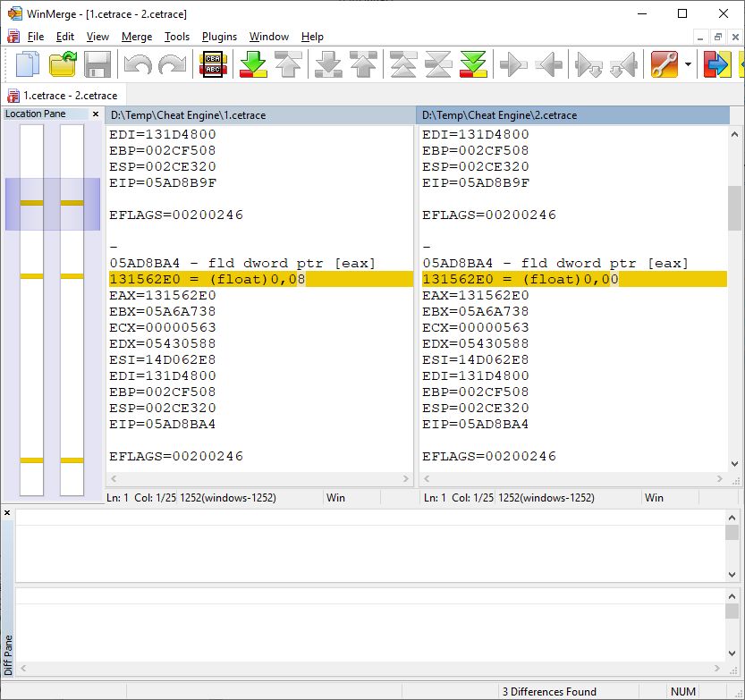
Task: Open WinMerge Options via the wrench icon
Action: pos(663,63)
